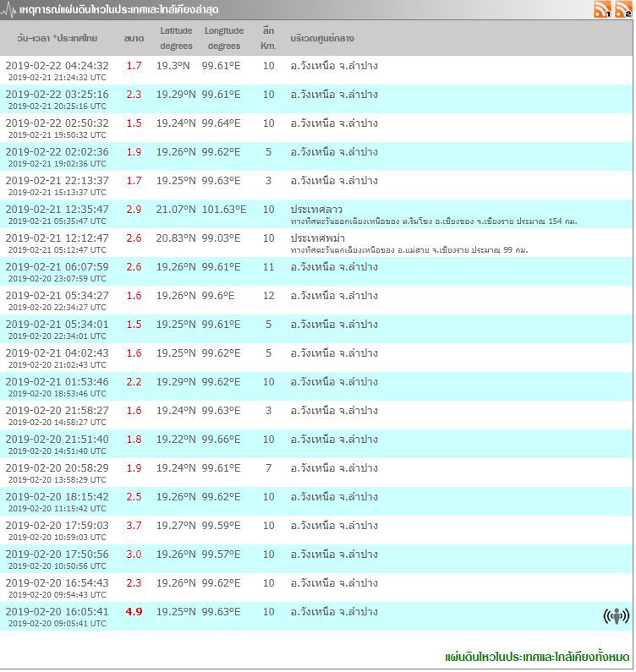Open the ประเทศลาว earthquake entry
Viewport: 636px width, 672px height.
pyautogui.click(x=316, y=209)
